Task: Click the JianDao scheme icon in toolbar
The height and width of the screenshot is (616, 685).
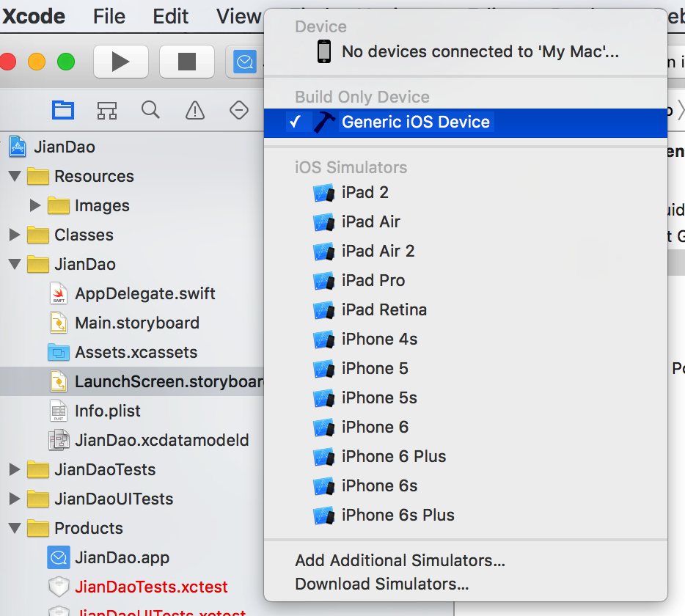Action: click(x=244, y=62)
